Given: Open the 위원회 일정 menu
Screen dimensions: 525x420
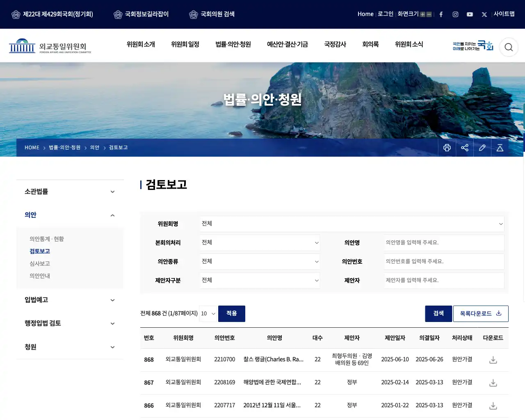Looking at the screenshot, I should [185, 44].
